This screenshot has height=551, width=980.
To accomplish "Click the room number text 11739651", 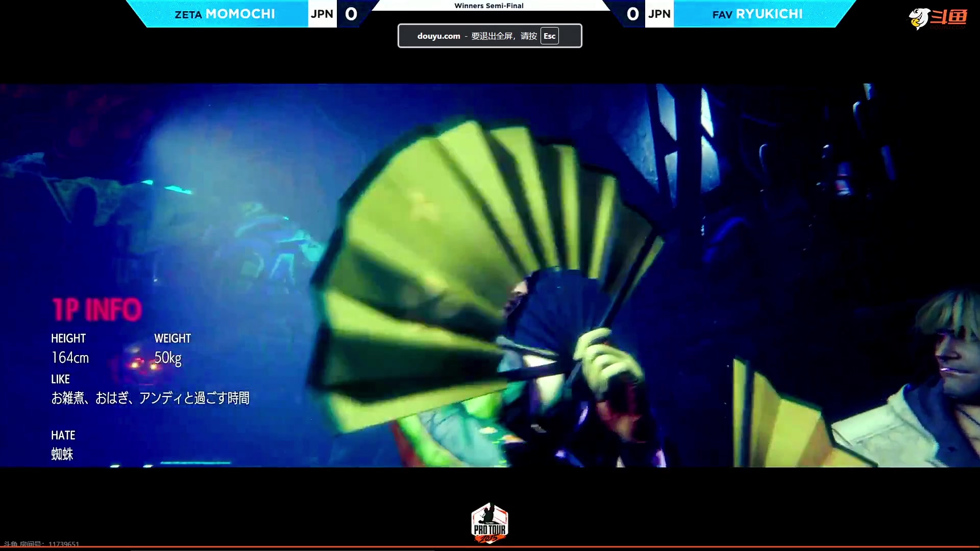I will click(x=64, y=544).
